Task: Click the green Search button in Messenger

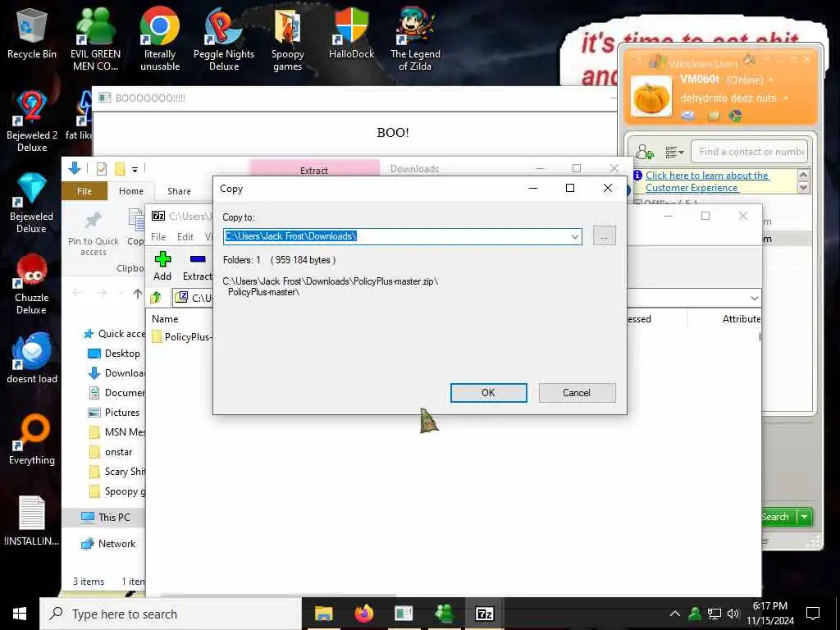Action: click(x=778, y=517)
